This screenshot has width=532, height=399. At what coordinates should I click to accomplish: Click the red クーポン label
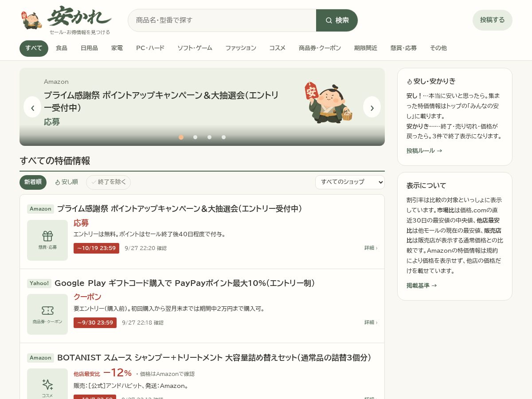(87, 297)
